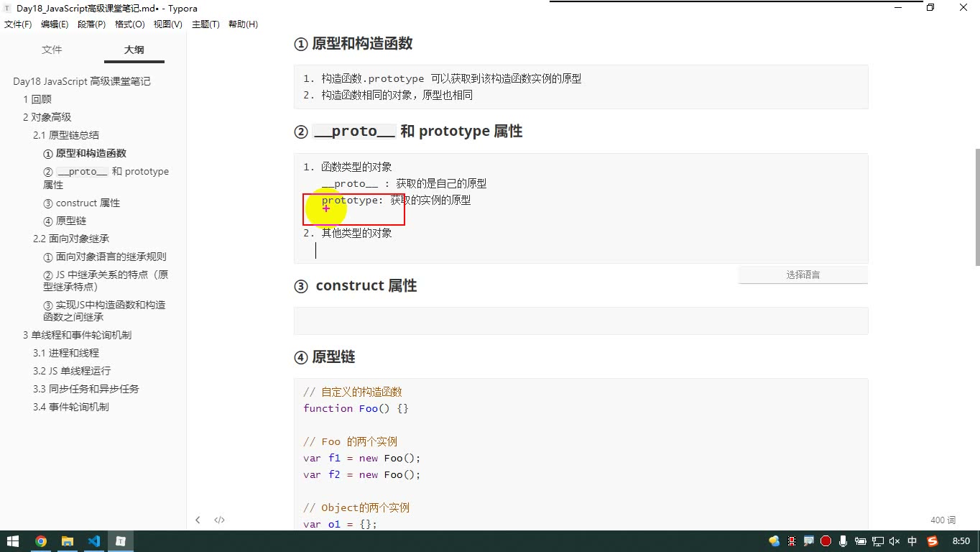Open the 编辑(E) menu
This screenshot has width=980, height=552.
pyautogui.click(x=55, y=24)
